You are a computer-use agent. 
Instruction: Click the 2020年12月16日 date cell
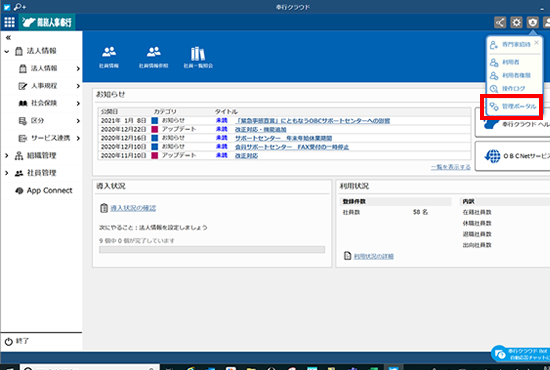pos(123,138)
